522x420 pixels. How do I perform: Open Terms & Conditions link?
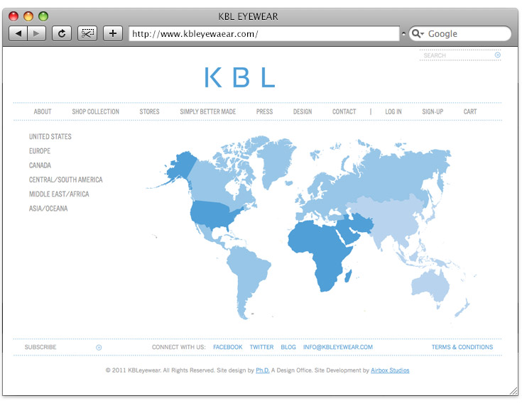(x=462, y=348)
